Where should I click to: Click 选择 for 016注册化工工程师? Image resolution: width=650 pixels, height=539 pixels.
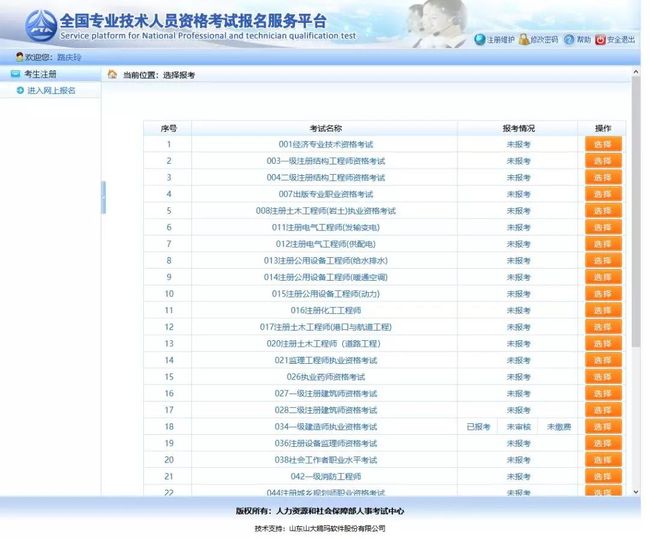pos(603,310)
